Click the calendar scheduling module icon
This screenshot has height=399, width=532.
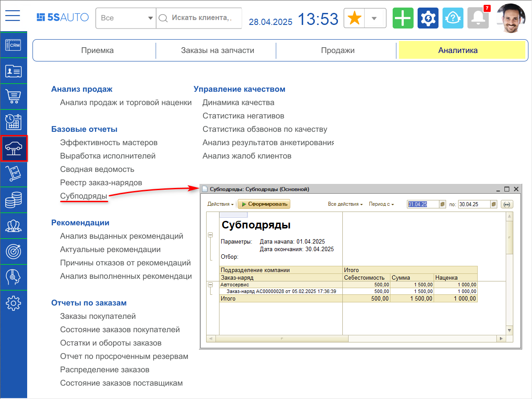pyautogui.click(x=13, y=122)
